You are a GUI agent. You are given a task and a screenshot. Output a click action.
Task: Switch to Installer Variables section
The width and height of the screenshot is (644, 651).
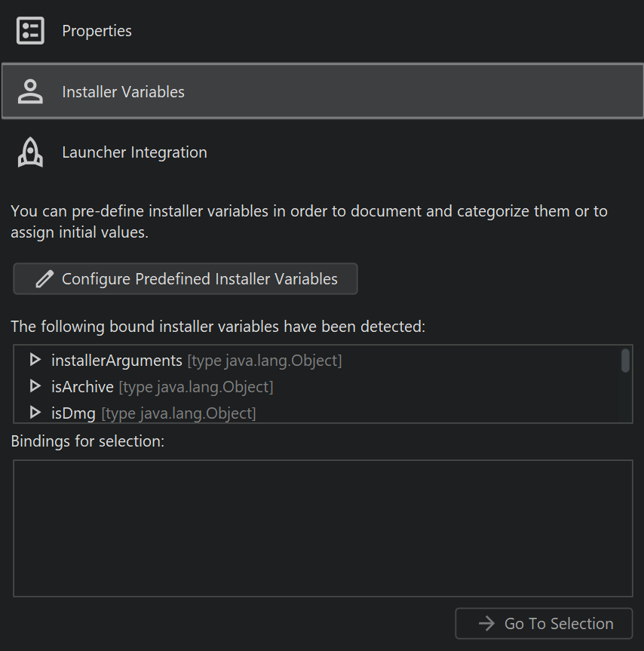click(x=123, y=92)
